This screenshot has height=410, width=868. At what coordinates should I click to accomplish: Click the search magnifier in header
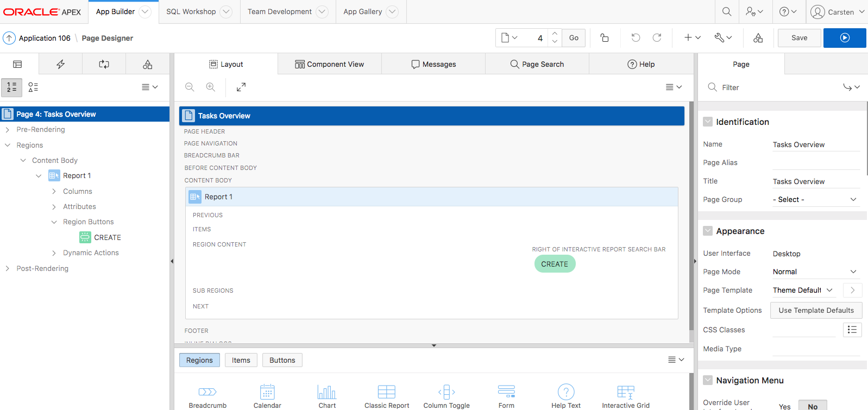pos(727,11)
